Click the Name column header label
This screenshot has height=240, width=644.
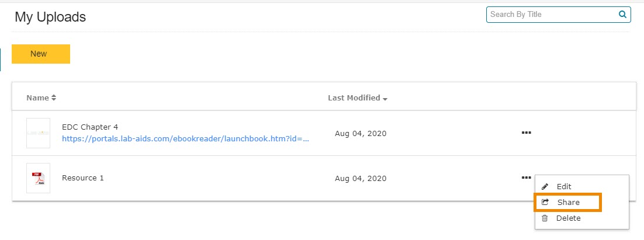pyautogui.click(x=37, y=98)
